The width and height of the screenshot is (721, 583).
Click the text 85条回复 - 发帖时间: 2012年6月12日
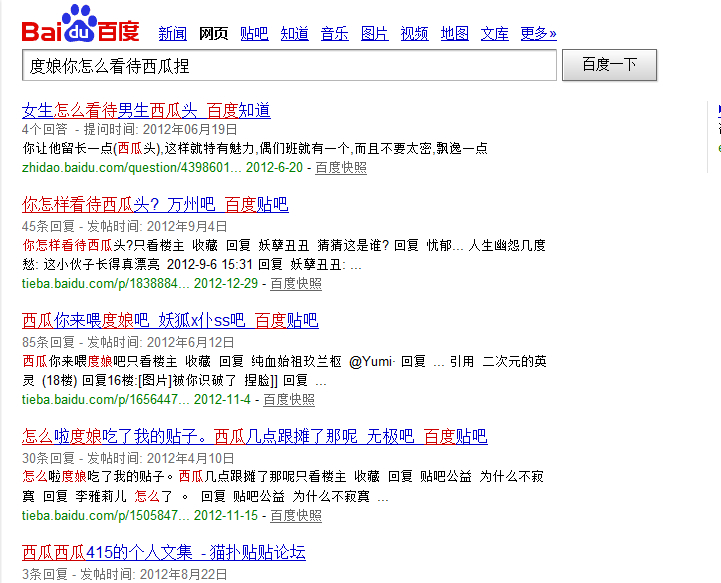pyautogui.click(x=128, y=342)
